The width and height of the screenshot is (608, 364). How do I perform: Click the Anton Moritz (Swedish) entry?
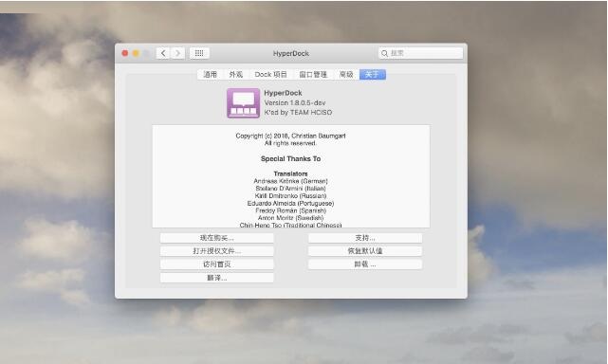(x=290, y=218)
